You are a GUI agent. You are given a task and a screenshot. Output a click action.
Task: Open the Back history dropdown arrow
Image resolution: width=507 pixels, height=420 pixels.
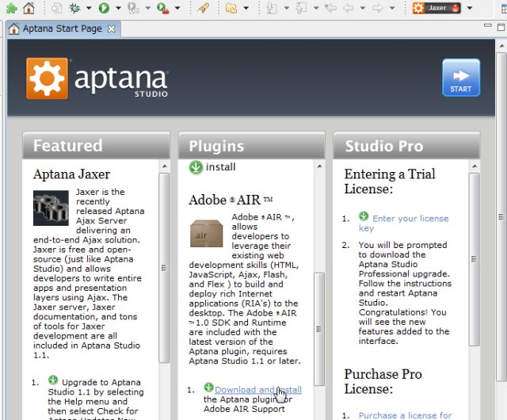(x=363, y=8)
